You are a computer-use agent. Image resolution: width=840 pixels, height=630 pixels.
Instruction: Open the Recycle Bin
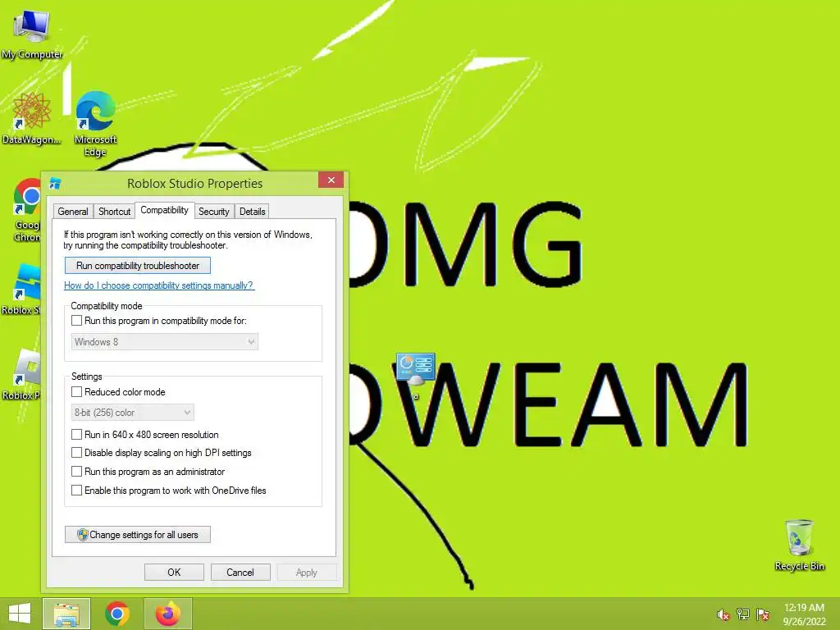799,545
